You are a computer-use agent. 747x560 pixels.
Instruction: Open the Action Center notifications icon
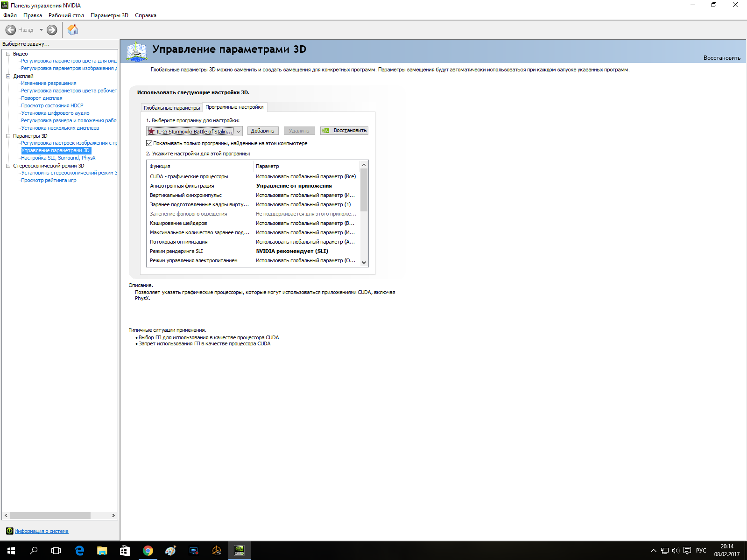(x=687, y=551)
